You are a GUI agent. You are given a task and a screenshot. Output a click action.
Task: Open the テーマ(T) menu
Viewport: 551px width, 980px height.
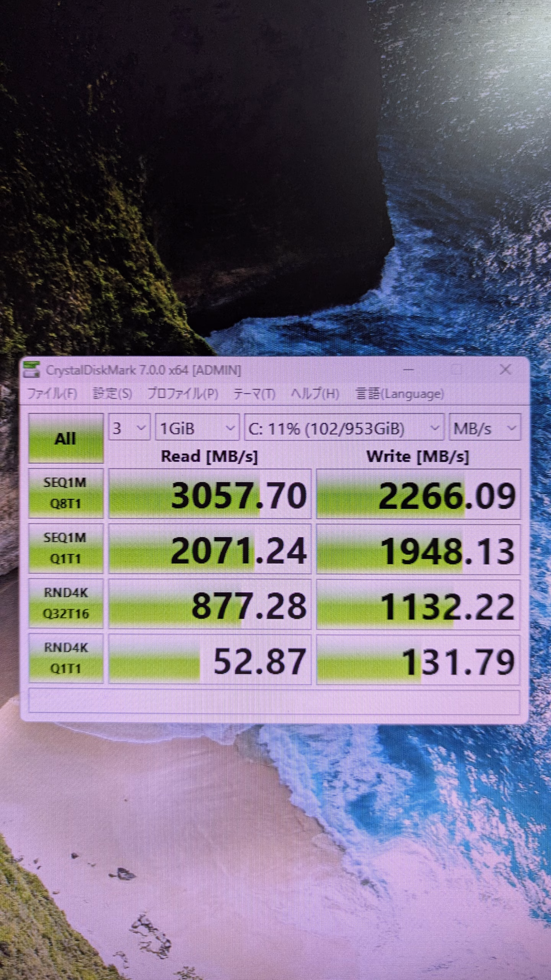254,394
